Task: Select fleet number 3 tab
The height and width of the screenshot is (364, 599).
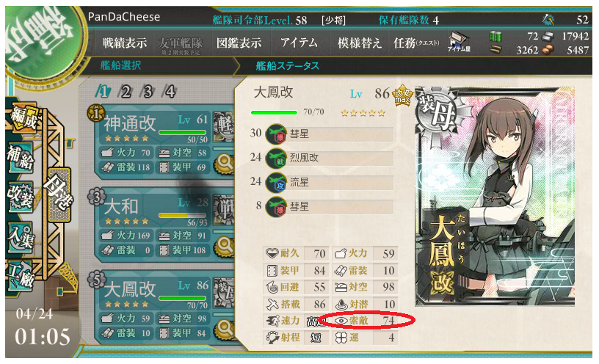Action: pos(148,92)
